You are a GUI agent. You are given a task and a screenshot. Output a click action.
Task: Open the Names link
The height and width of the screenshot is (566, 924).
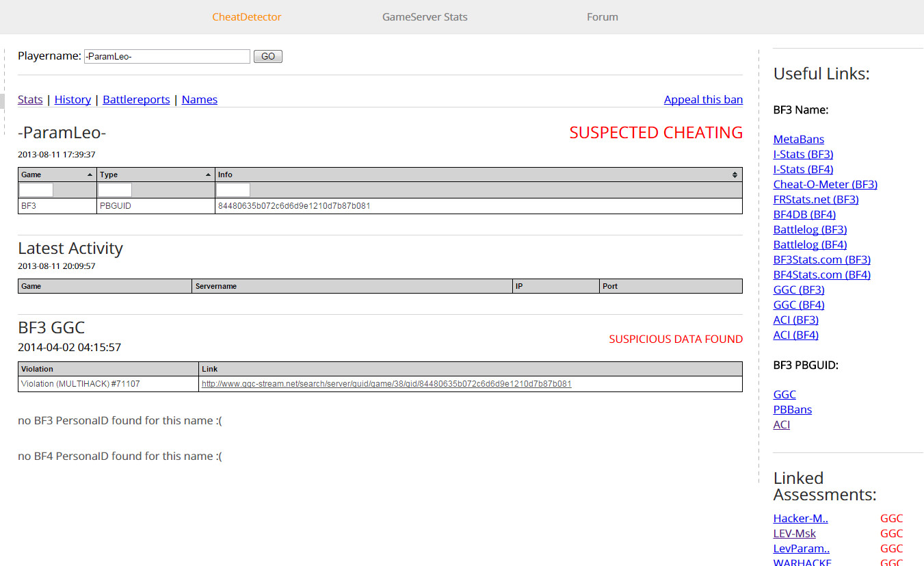tap(199, 99)
